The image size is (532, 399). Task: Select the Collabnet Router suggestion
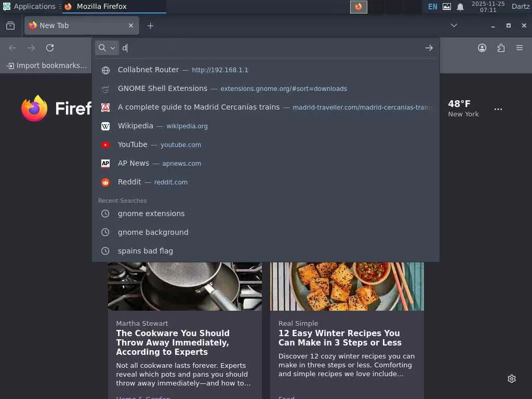265,70
